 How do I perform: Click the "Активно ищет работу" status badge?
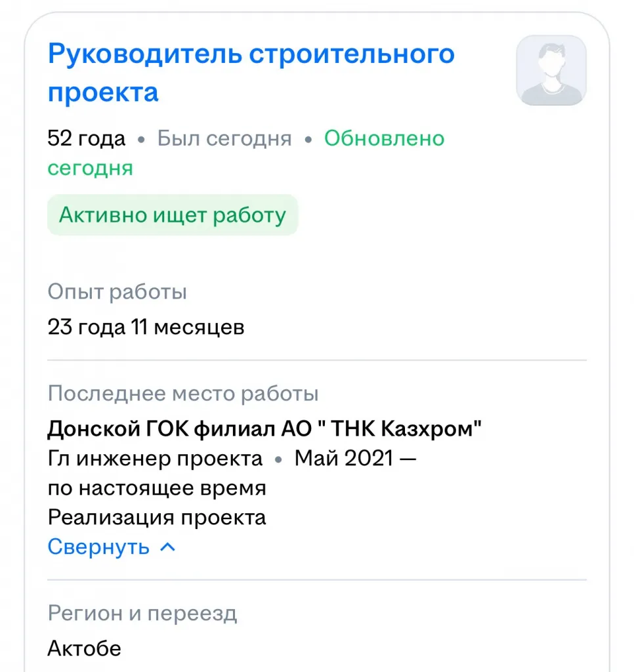tap(173, 215)
